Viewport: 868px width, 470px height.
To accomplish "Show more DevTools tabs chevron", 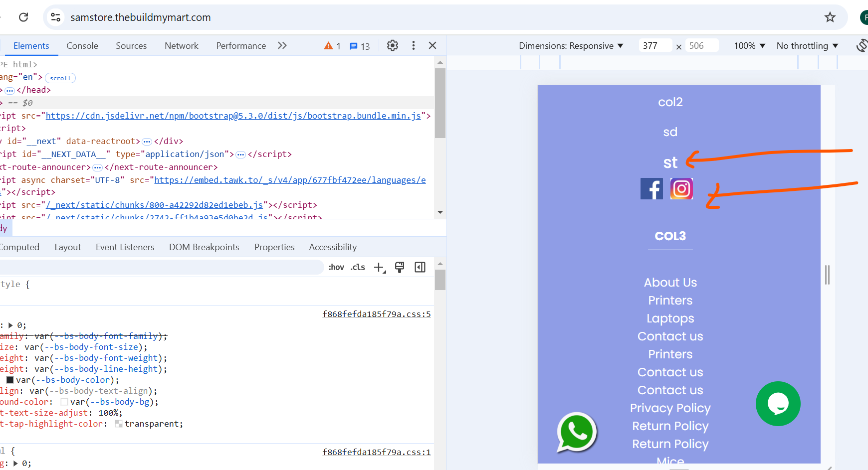I will coord(282,46).
